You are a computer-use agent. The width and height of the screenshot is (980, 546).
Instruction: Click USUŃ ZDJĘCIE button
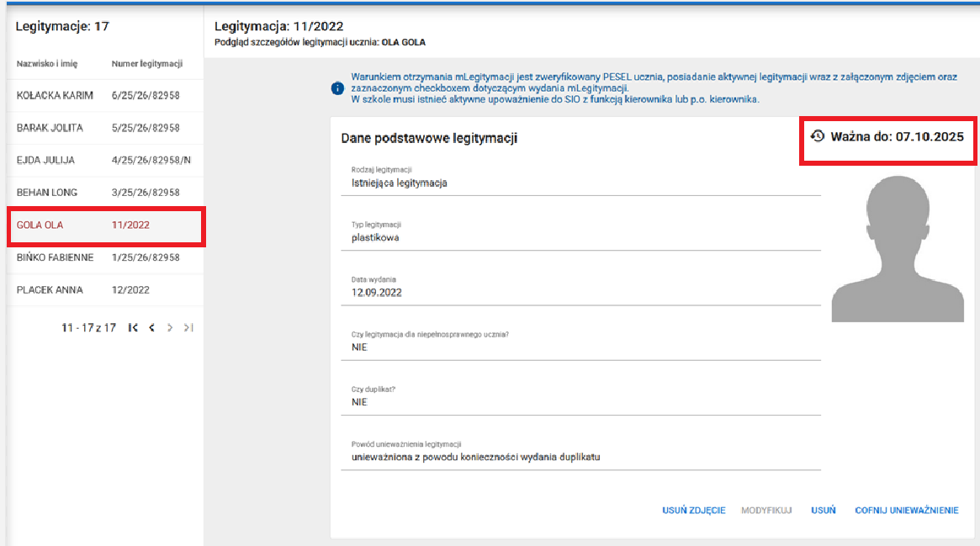tap(693, 511)
